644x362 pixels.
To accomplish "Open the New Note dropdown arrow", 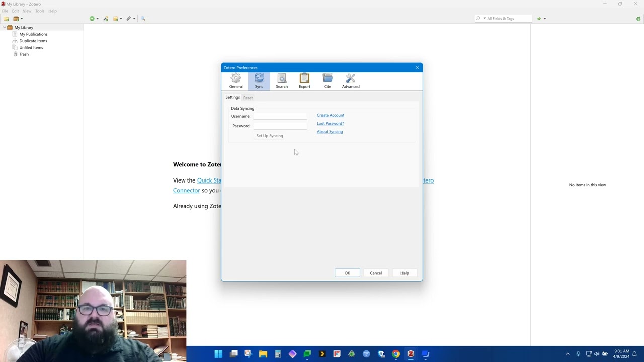I will coord(121,19).
